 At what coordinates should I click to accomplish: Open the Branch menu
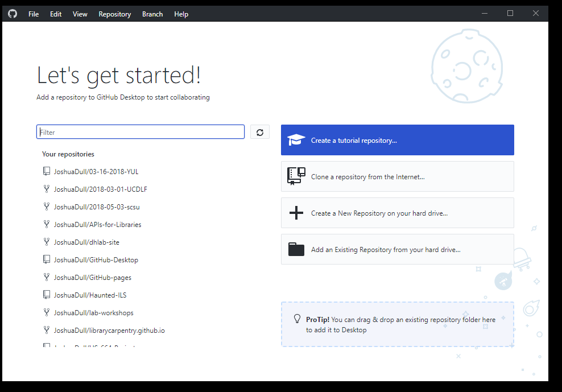[152, 14]
